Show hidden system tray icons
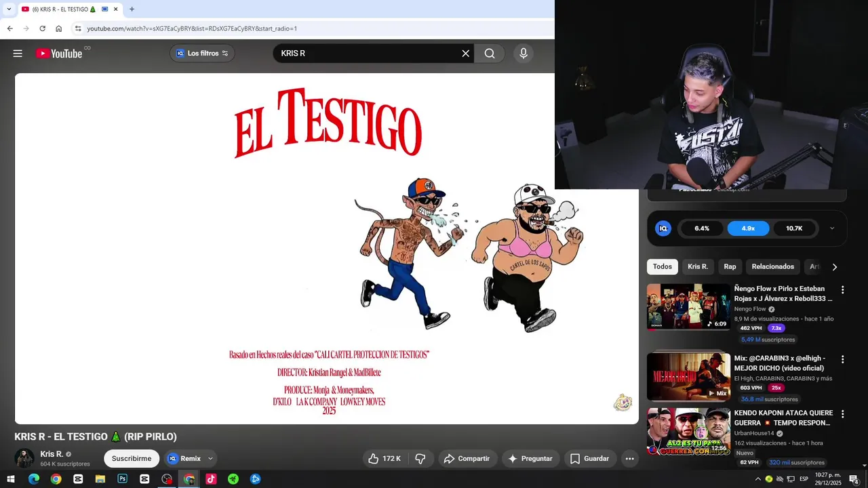This screenshot has width=868, height=488. (x=758, y=479)
